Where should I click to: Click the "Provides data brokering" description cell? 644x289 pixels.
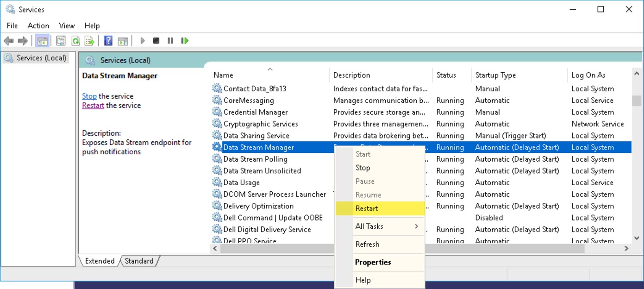[381, 135]
